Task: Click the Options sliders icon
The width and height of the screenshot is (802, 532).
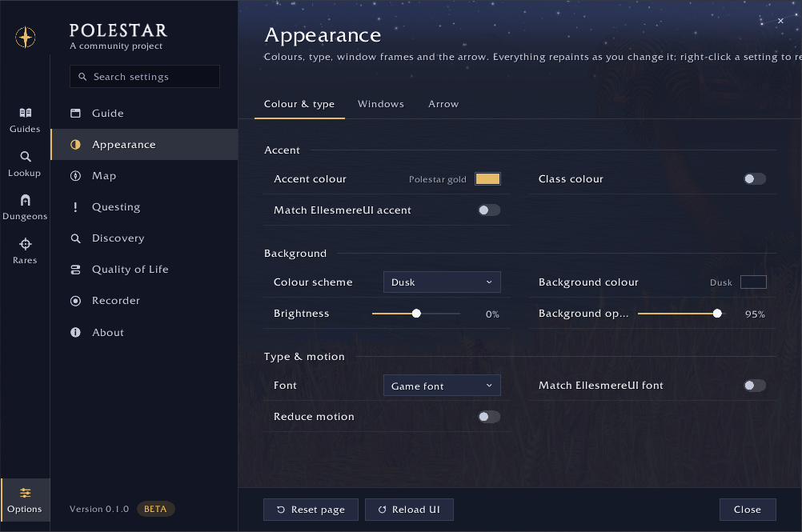Action: pos(25,493)
